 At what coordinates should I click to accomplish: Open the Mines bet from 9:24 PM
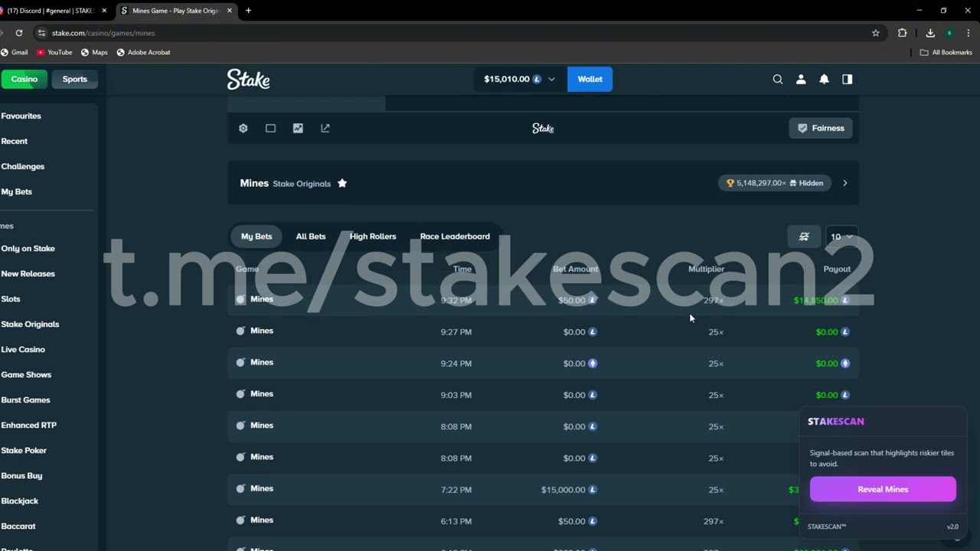click(x=543, y=364)
